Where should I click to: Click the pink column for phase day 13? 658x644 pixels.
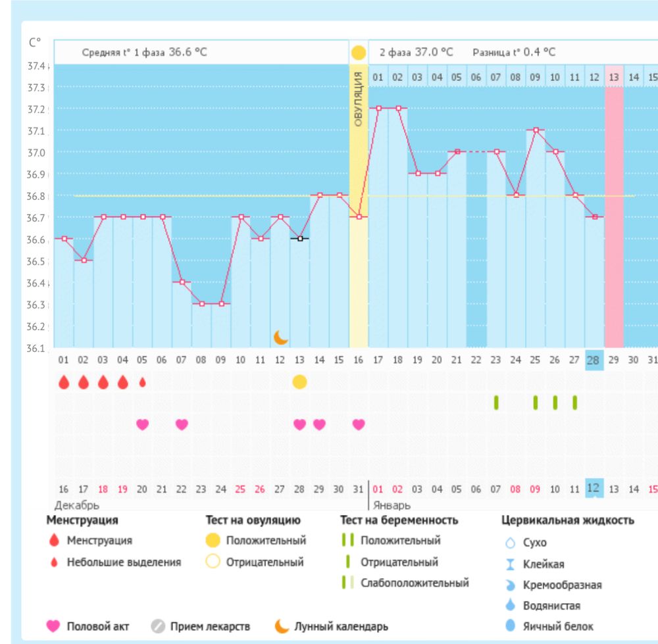click(x=614, y=217)
